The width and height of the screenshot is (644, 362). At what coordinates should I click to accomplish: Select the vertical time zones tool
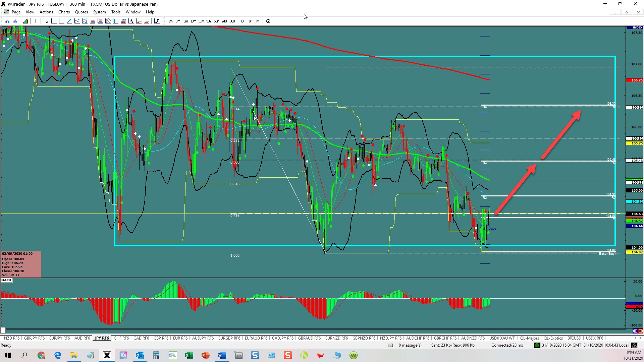point(116,21)
